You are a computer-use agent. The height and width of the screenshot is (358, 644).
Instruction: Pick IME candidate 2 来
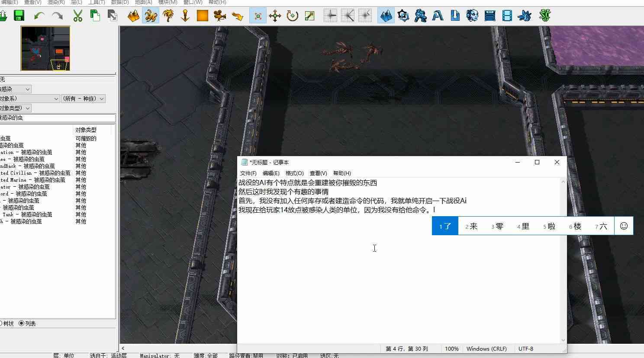click(x=471, y=226)
